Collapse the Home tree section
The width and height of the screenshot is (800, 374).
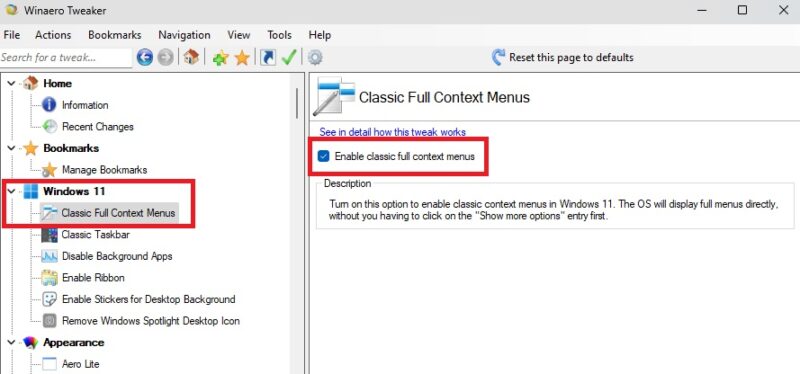point(11,83)
